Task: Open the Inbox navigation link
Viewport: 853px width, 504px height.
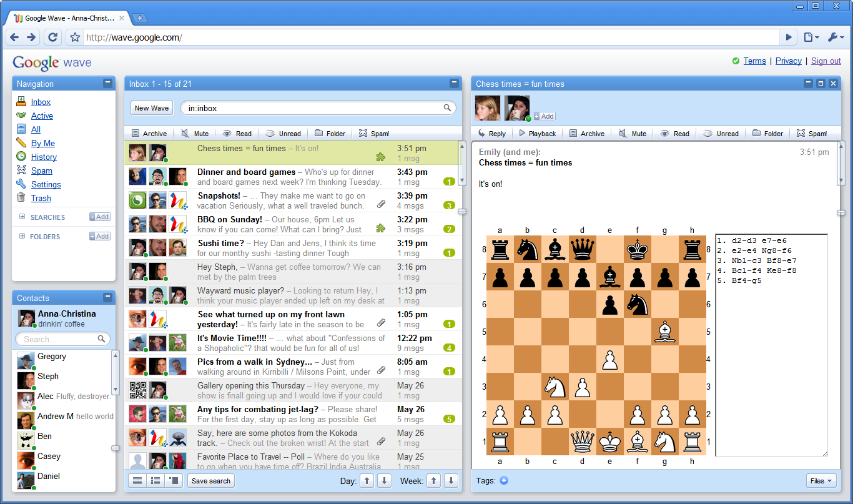Action: point(41,102)
